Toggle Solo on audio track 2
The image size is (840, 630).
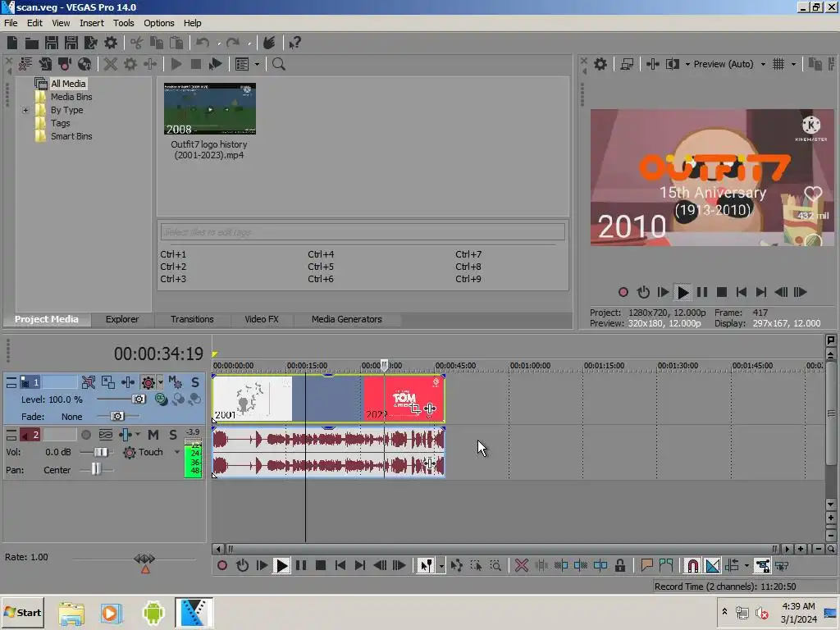click(x=173, y=435)
